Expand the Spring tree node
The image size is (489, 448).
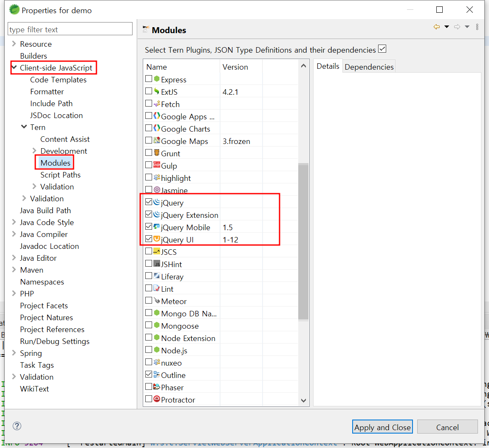(14, 353)
